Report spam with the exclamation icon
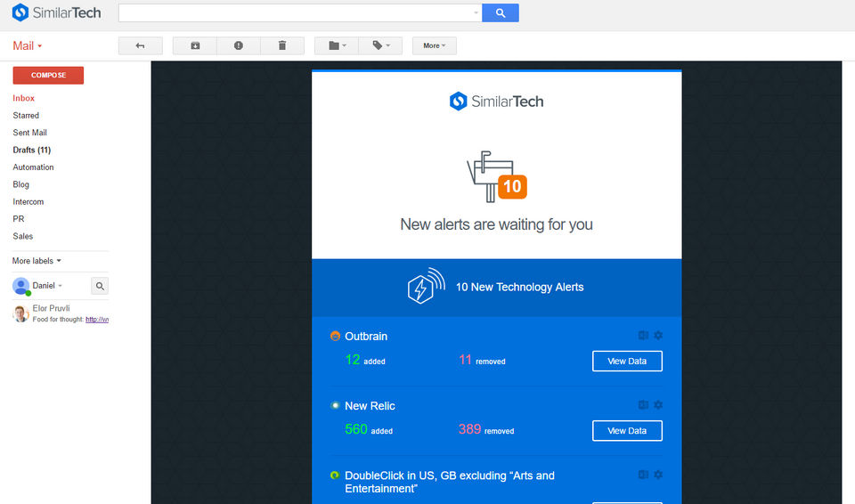 (x=239, y=45)
